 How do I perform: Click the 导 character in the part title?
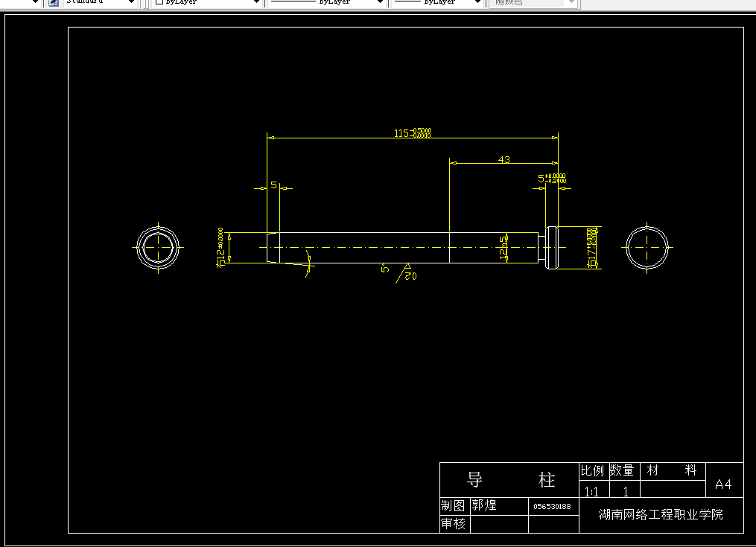click(x=475, y=480)
